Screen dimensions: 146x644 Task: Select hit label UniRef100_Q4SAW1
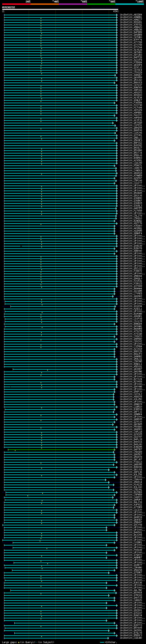131,326
